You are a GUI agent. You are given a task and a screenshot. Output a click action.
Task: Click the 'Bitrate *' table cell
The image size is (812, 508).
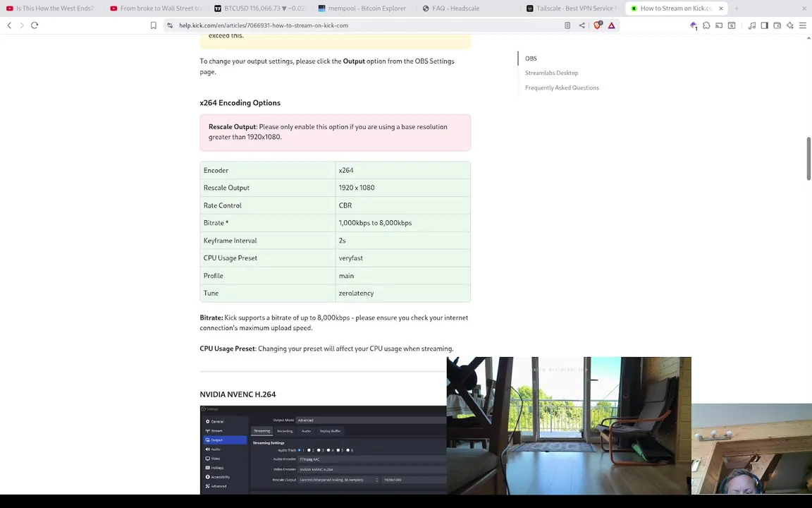[267, 223]
